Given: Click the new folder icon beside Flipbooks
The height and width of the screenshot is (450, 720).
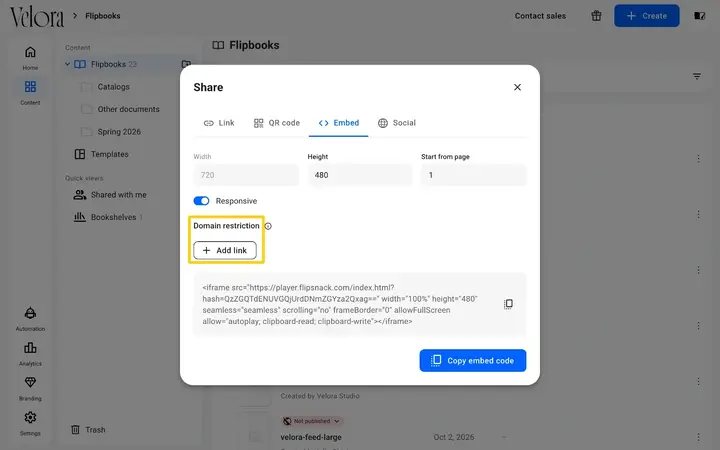Looking at the screenshot, I should pos(186,64).
